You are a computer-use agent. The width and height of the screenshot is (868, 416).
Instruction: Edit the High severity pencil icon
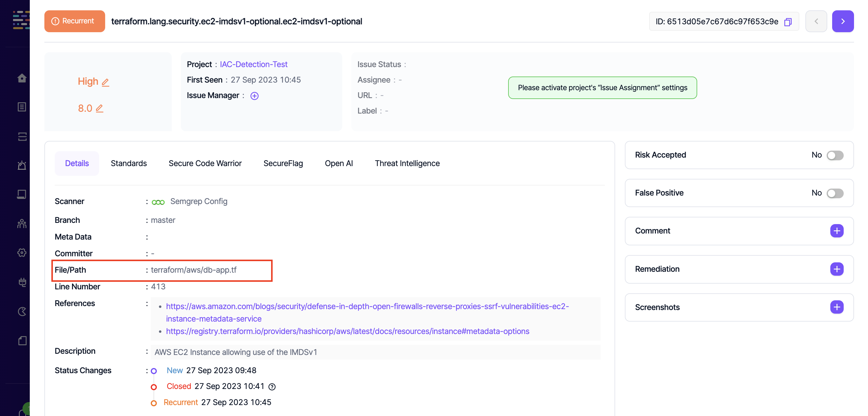105,82
